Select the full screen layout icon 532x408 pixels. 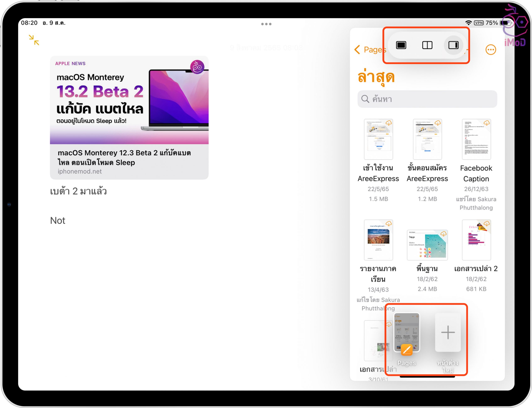coord(401,45)
